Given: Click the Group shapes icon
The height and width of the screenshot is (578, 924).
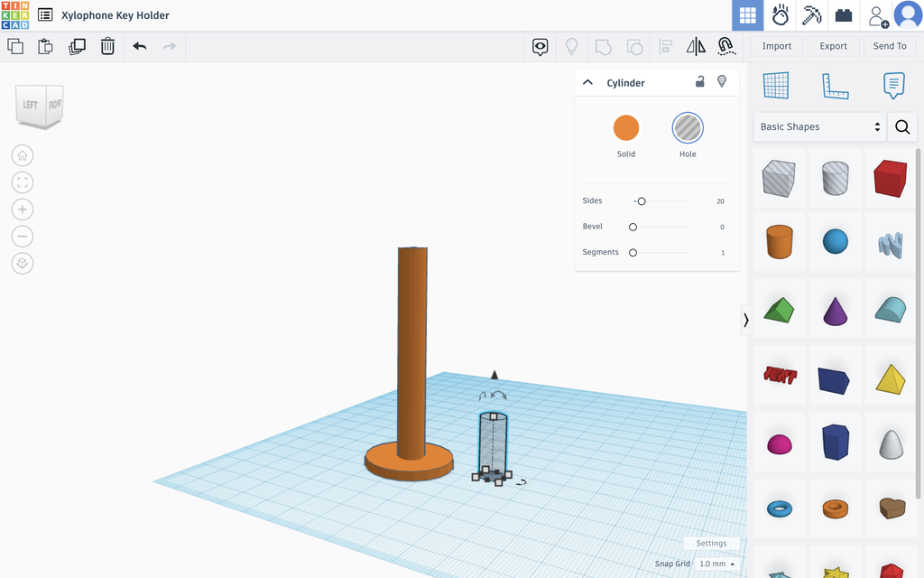Looking at the screenshot, I should point(603,47).
